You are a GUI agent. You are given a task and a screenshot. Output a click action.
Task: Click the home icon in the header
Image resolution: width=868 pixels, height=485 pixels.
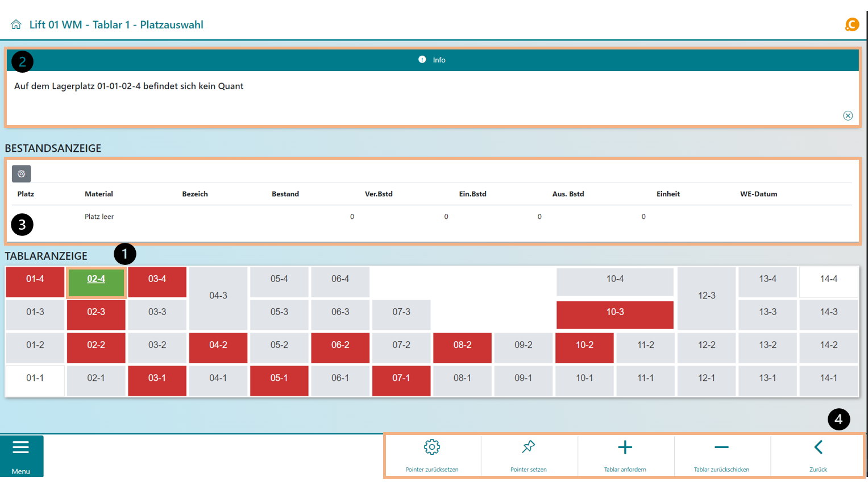16,24
